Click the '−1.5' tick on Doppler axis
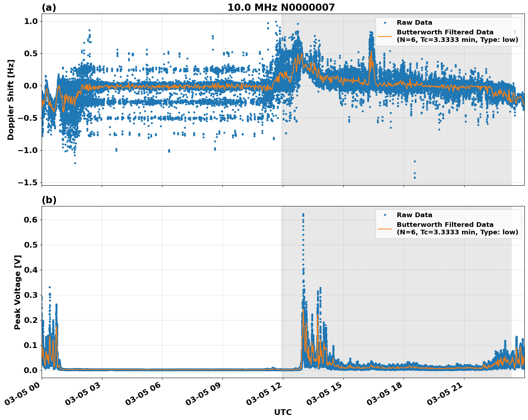The width and height of the screenshot is (528, 420). pos(28,182)
